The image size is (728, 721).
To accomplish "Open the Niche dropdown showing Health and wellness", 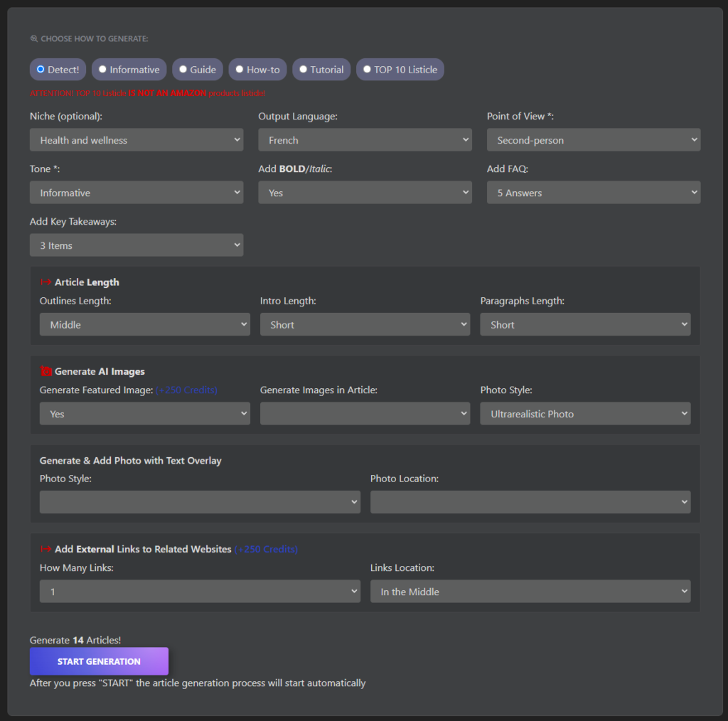I will coord(136,140).
